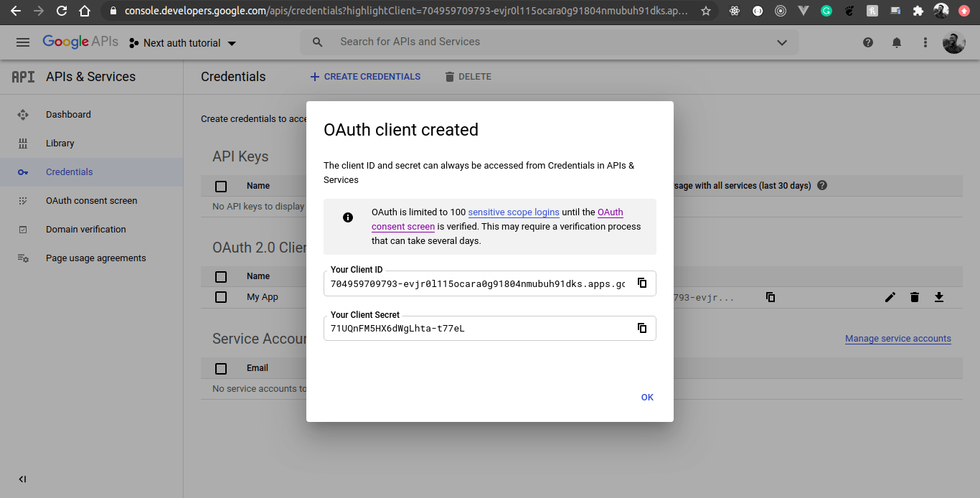Expand the search bar chevron
The height and width of the screenshot is (498, 980).
click(x=781, y=42)
